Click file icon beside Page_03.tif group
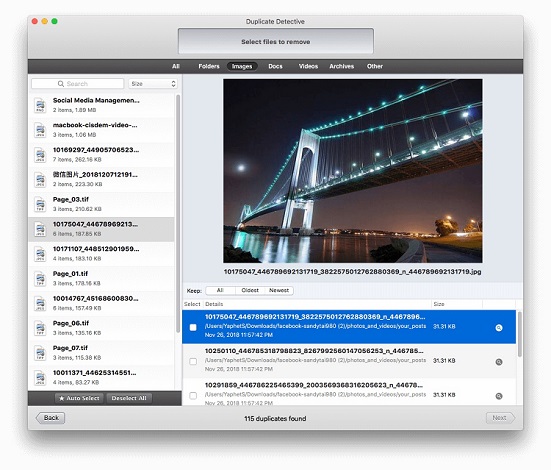 click(40, 204)
